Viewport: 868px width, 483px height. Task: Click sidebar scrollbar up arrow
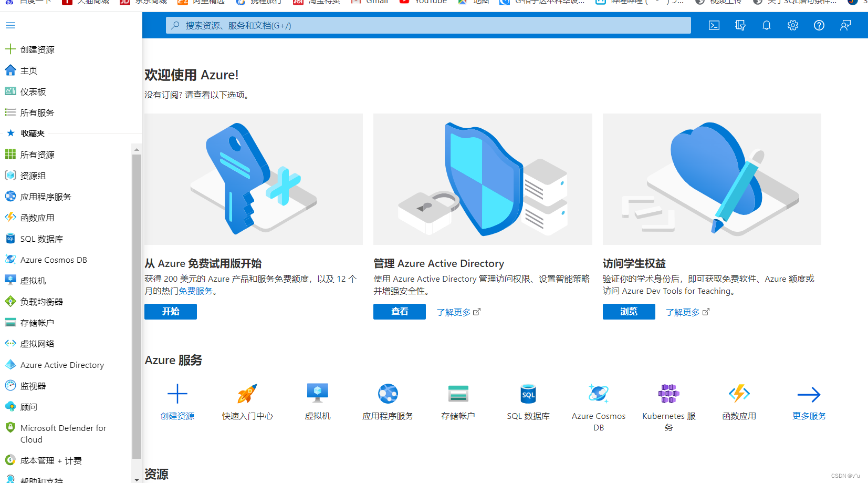137,150
